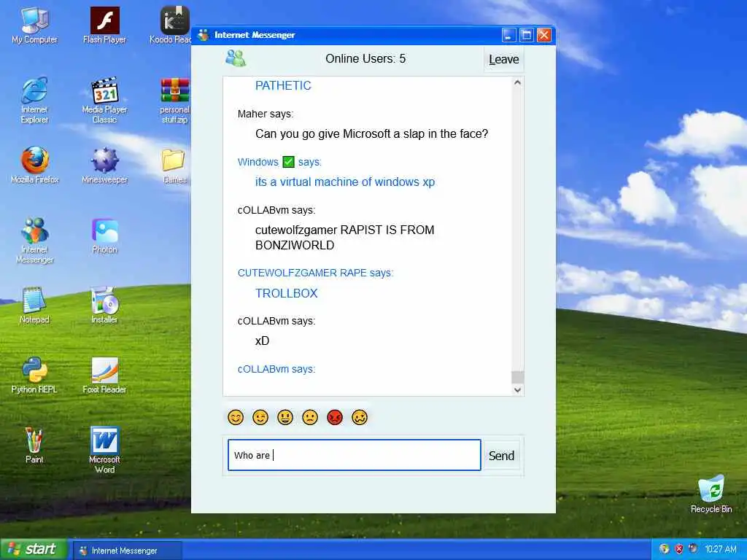Click green checkmark badge beside Windows
Image resolution: width=747 pixels, height=560 pixels.
pyautogui.click(x=288, y=162)
